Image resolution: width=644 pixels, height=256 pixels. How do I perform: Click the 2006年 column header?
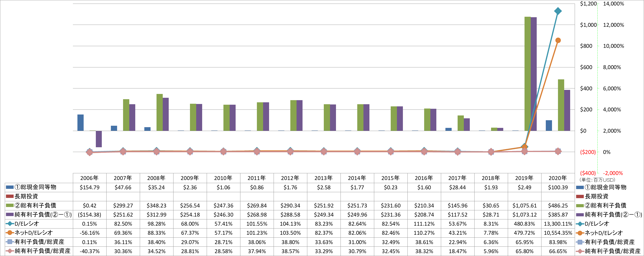coord(90,178)
